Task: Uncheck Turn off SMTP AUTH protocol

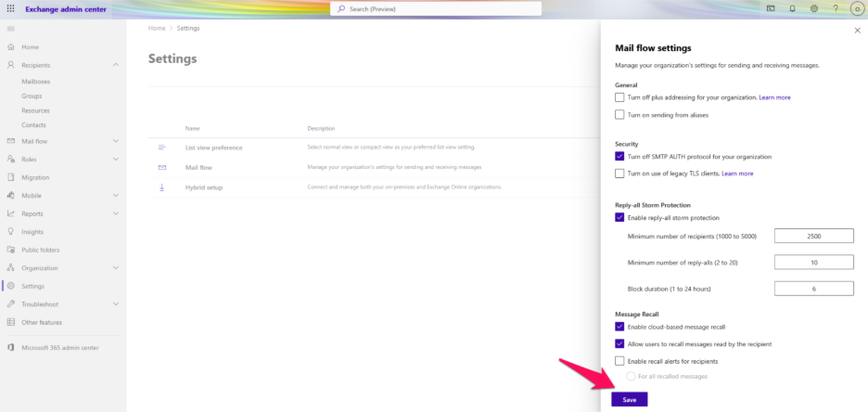Action: pyautogui.click(x=619, y=157)
